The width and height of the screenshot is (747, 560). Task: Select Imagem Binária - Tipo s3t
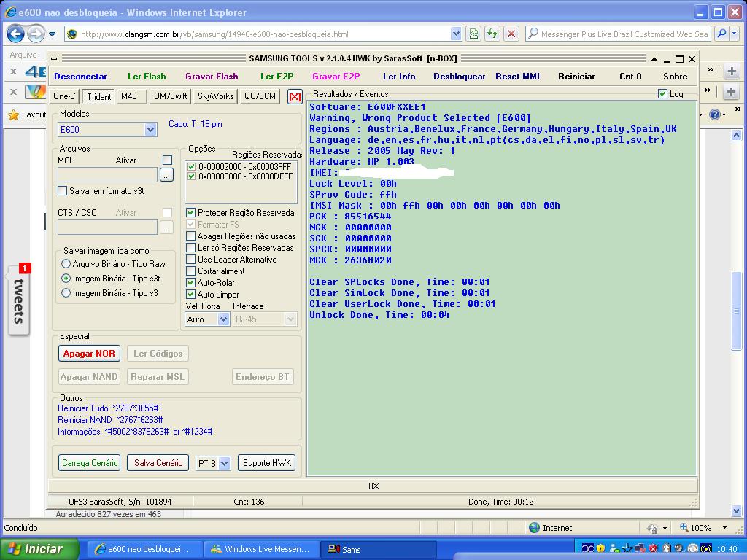[66, 279]
